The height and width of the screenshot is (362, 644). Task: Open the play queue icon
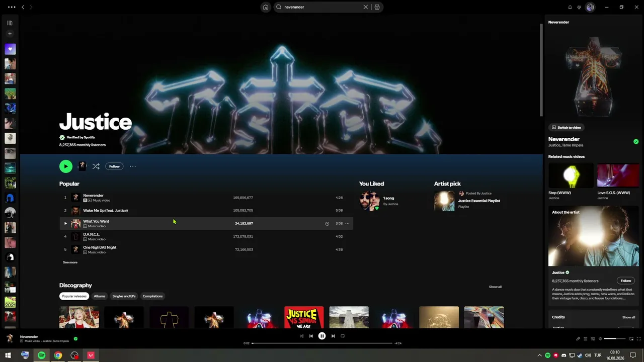tap(585, 339)
